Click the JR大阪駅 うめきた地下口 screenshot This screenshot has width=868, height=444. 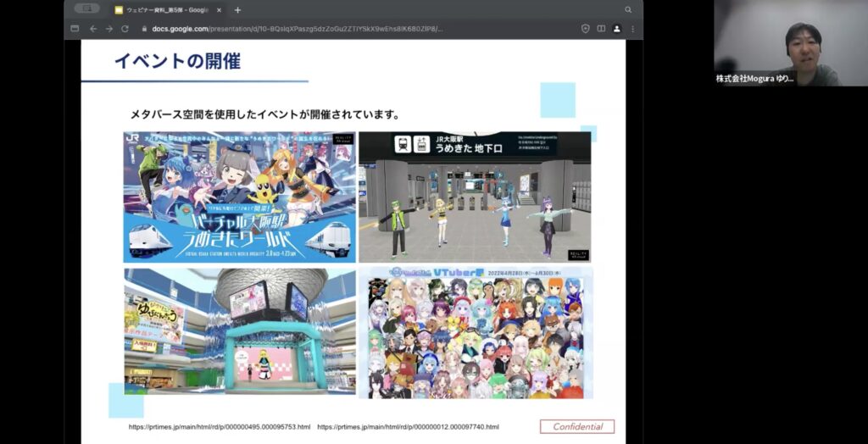point(475,197)
